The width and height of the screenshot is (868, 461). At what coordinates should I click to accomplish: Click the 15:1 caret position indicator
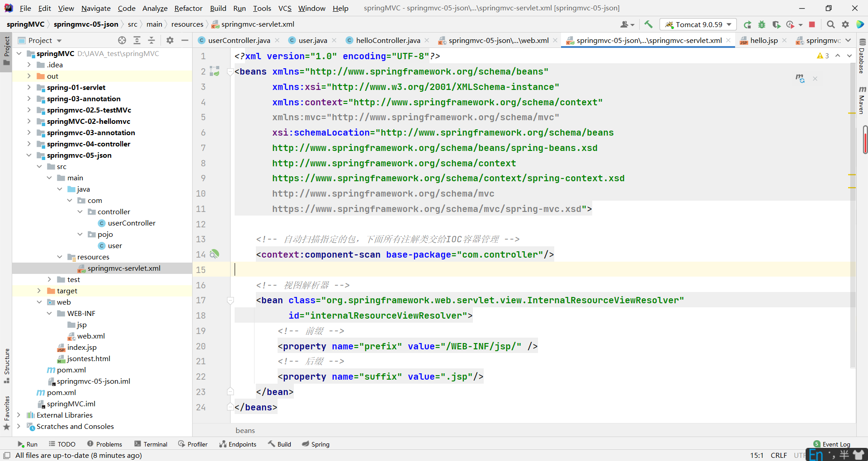pyautogui.click(x=757, y=455)
